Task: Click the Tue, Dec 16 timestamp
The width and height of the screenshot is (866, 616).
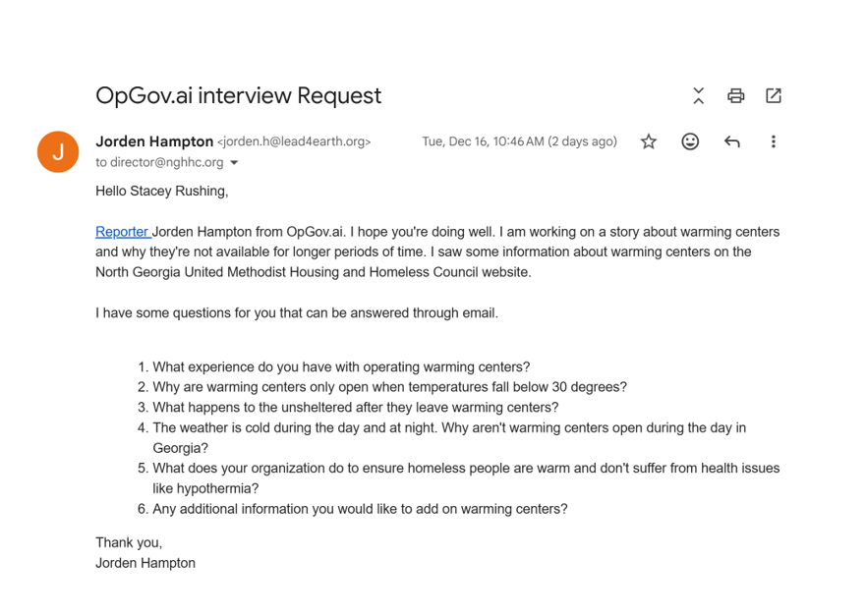Action: coord(519,141)
